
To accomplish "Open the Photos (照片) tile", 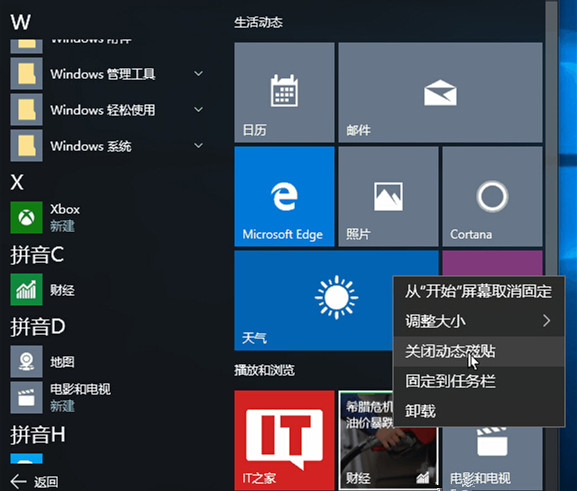I will pos(388,196).
